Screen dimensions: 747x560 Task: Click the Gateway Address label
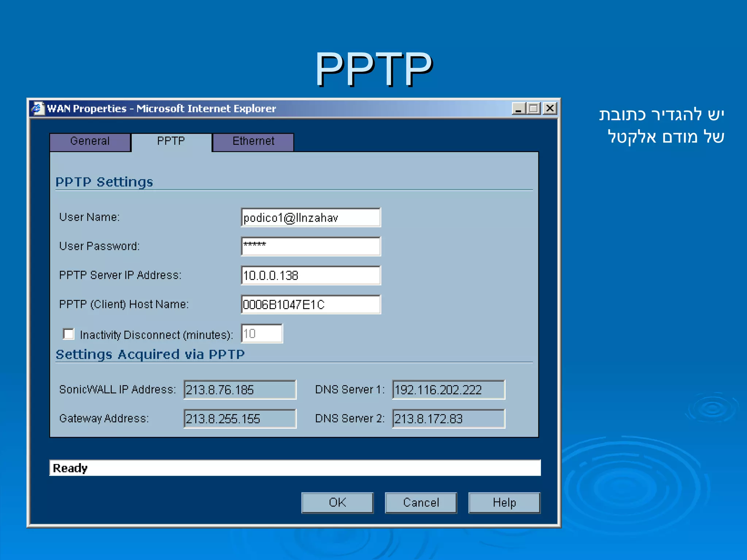pos(104,418)
